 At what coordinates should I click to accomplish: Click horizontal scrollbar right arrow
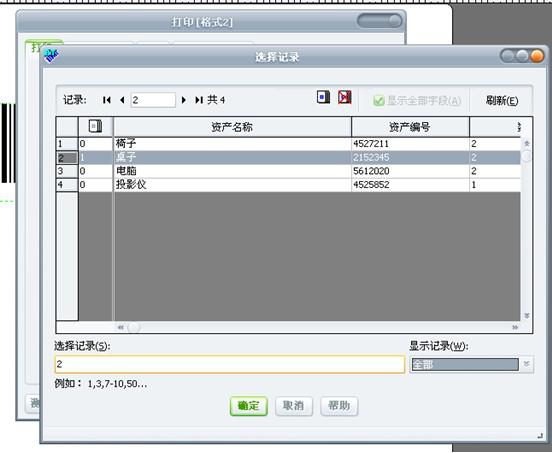click(x=515, y=327)
